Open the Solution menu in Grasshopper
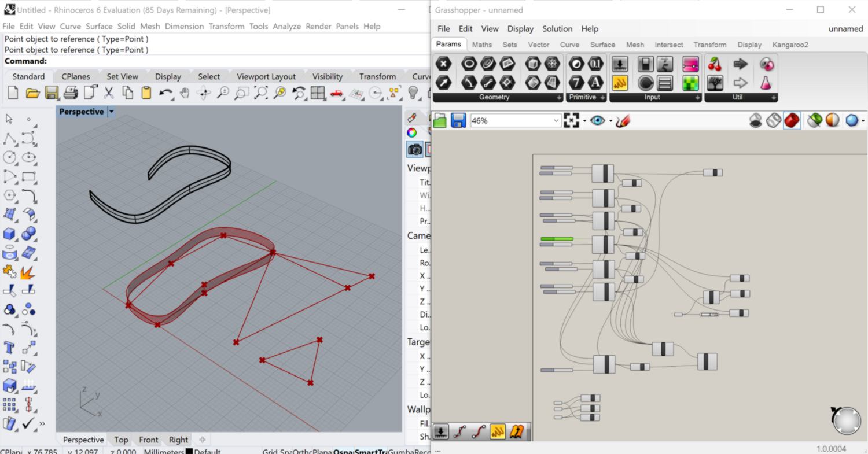Image resolution: width=868 pixels, height=454 pixels. (x=557, y=28)
